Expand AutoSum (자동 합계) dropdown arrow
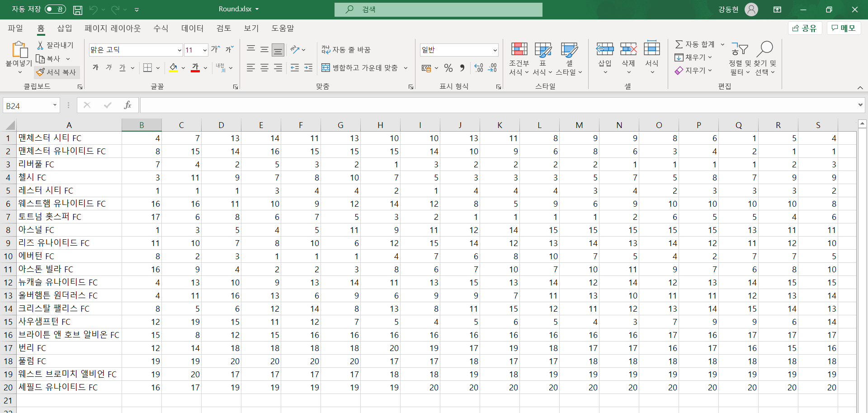Viewport: 868px width, 413px height. pyautogui.click(x=722, y=44)
